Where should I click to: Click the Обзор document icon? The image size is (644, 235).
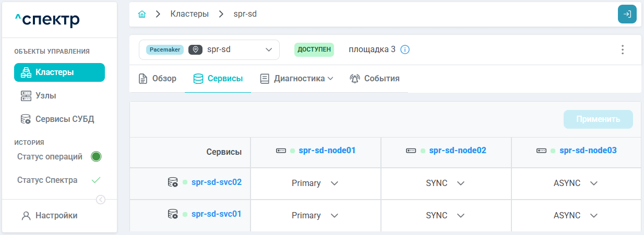click(142, 79)
